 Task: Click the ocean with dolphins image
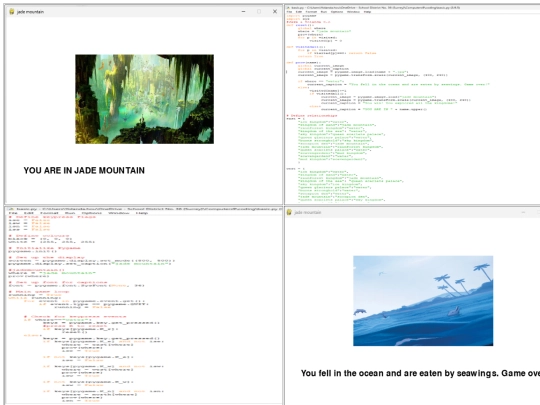click(423, 301)
